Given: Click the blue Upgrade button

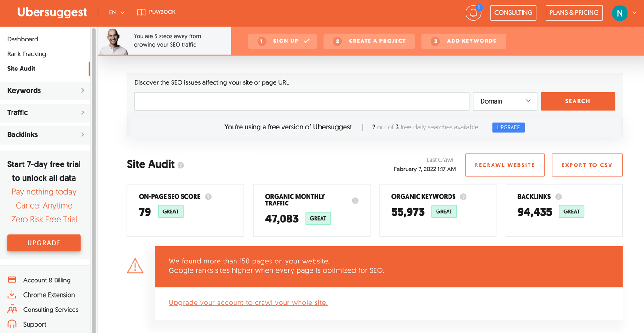Looking at the screenshot, I should (508, 127).
